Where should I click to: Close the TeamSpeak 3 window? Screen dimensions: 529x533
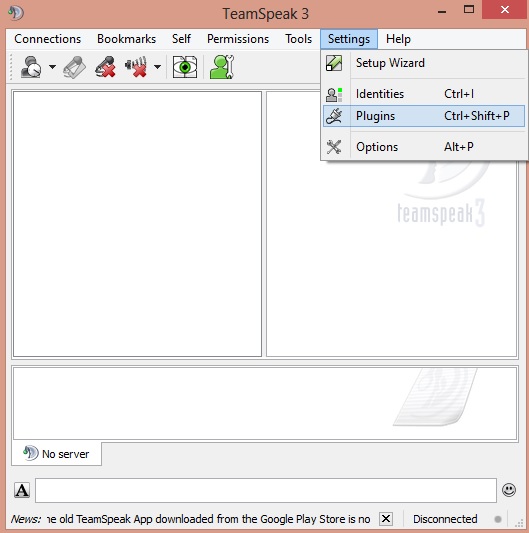tap(505, 10)
